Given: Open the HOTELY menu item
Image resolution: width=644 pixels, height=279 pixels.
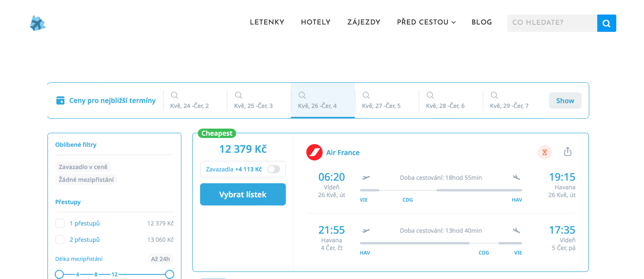Looking at the screenshot, I should click(316, 22).
